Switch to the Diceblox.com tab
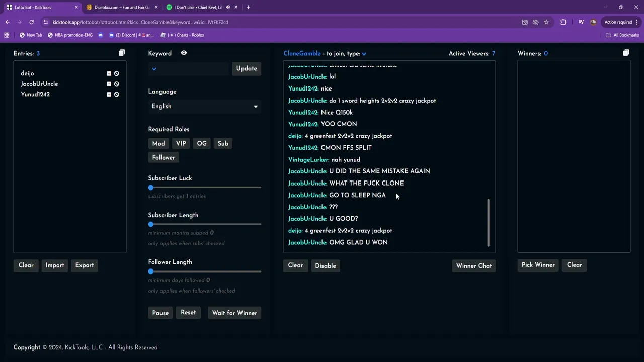 tap(122, 7)
